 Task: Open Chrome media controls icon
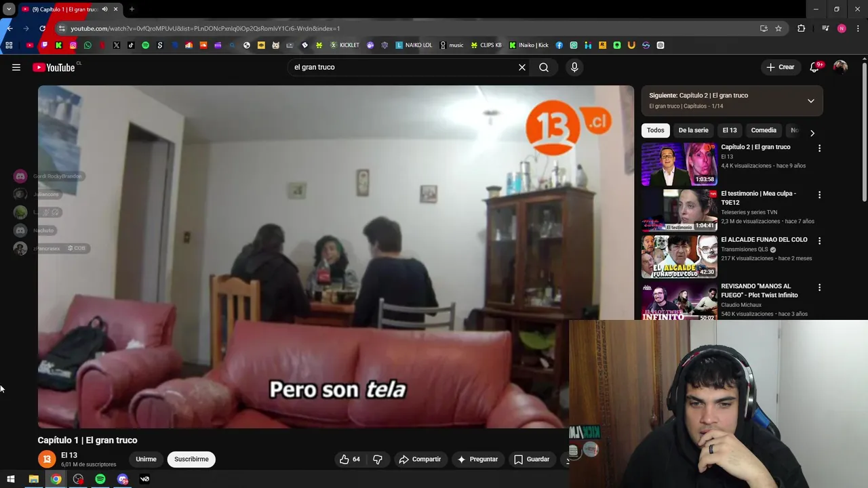tap(825, 28)
